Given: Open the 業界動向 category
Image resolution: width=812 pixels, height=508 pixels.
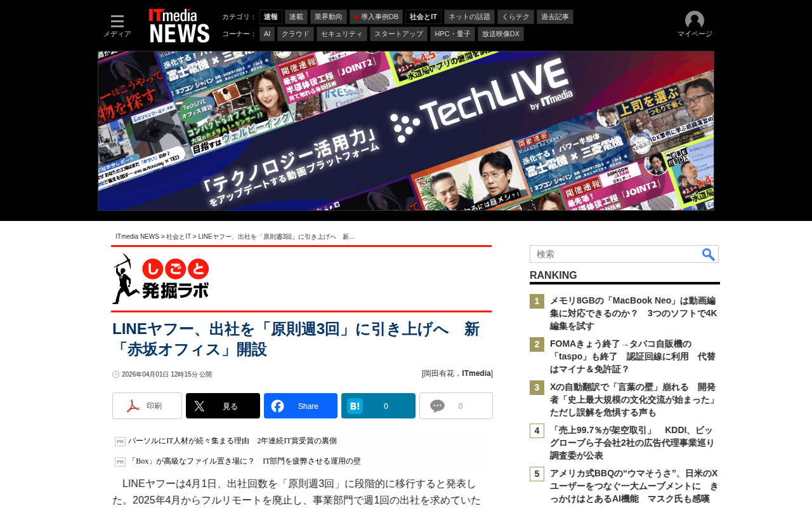Looking at the screenshot, I should click(329, 17).
